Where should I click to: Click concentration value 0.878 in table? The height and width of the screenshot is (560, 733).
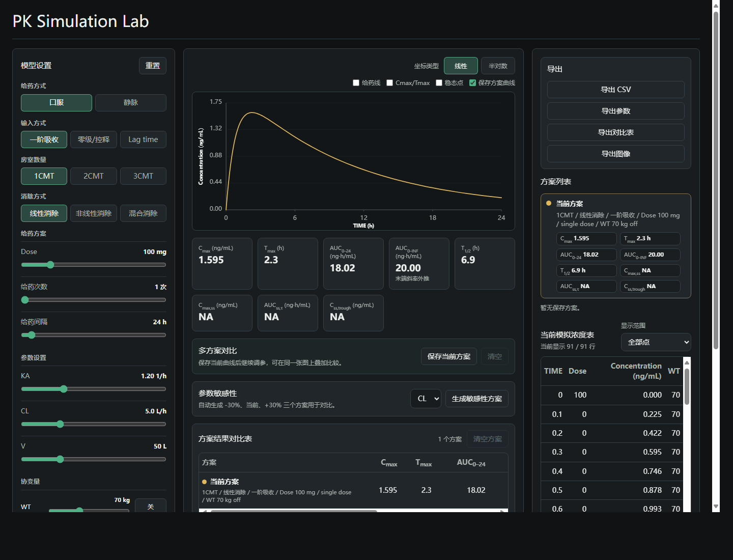[652, 490]
